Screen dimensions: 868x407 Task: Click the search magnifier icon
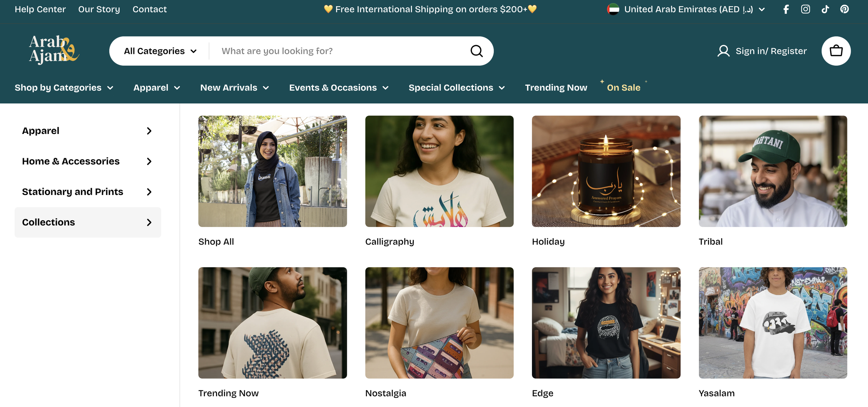tap(477, 51)
